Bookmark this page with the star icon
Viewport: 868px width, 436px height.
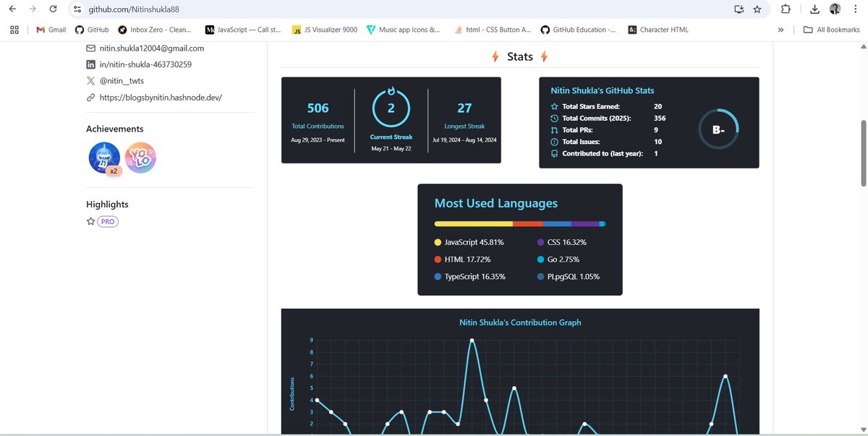tap(757, 9)
